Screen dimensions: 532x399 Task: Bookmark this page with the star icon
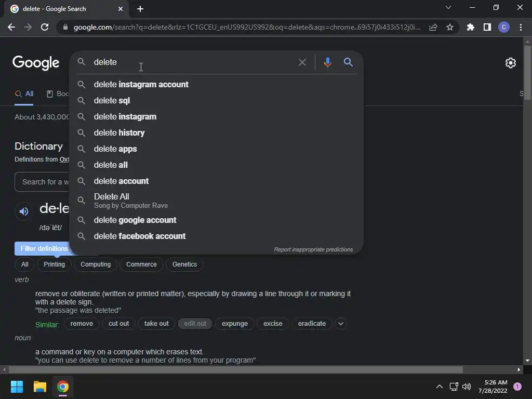click(450, 27)
